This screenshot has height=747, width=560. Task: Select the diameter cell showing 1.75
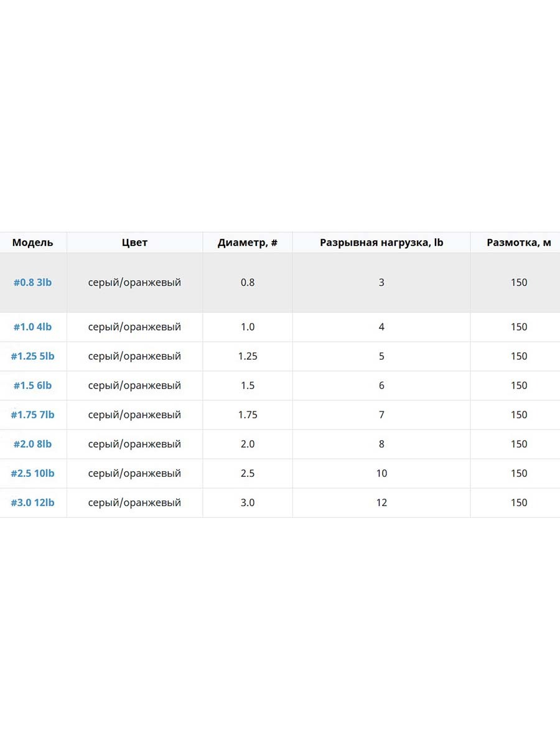pyautogui.click(x=248, y=415)
